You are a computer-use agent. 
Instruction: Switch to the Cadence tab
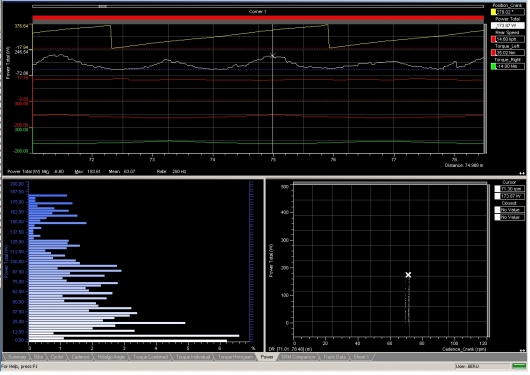click(80, 357)
